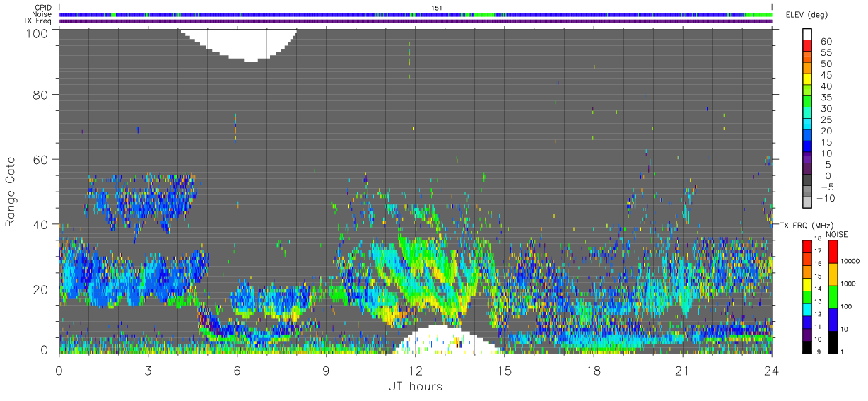Image resolution: width=868 pixels, height=401 pixels.
Task: Click the "TX Freq" row label
Action: 39,21
